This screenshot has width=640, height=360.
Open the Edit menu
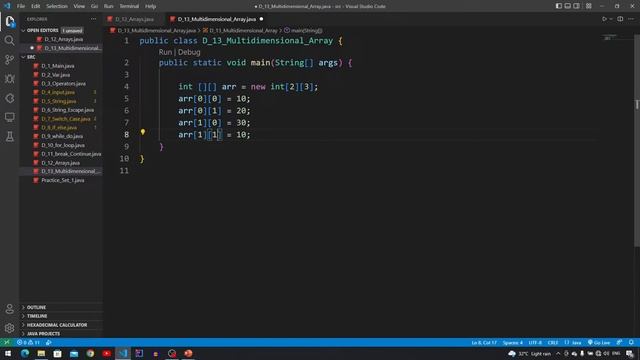tap(36, 6)
